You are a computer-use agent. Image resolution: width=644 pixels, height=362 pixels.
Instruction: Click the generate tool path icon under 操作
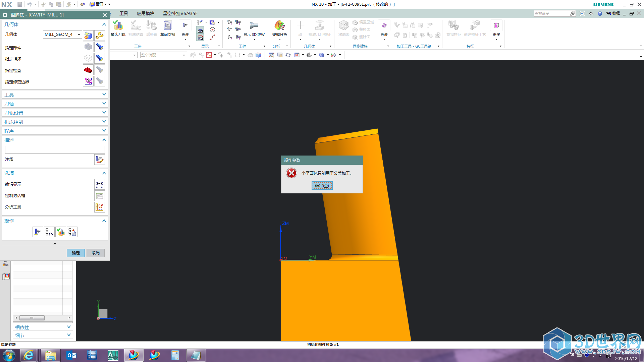[38, 232]
